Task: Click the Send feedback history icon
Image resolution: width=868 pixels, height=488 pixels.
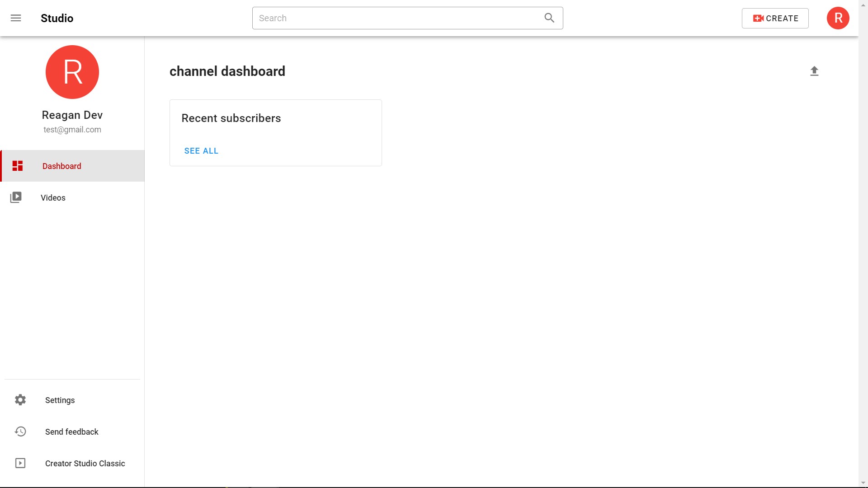Action: tap(20, 432)
